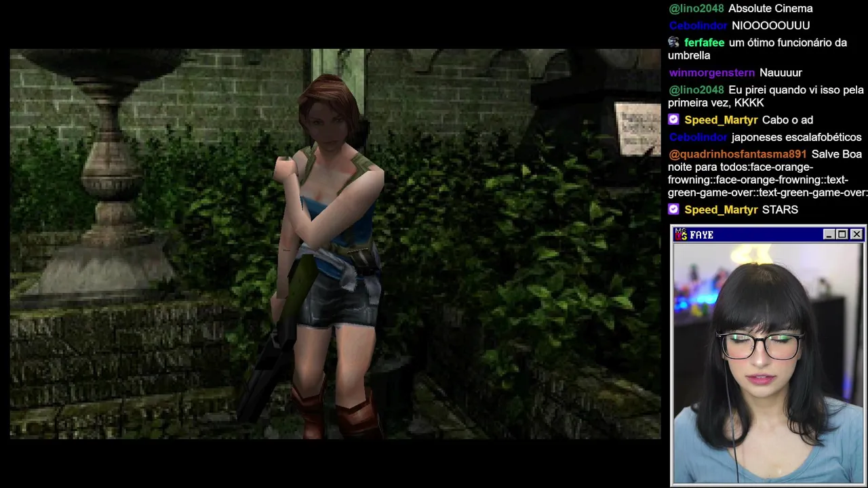This screenshot has height=488, width=868.
Task: Click the webcam feed in FAYE window
Action: (x=768, y=363)
